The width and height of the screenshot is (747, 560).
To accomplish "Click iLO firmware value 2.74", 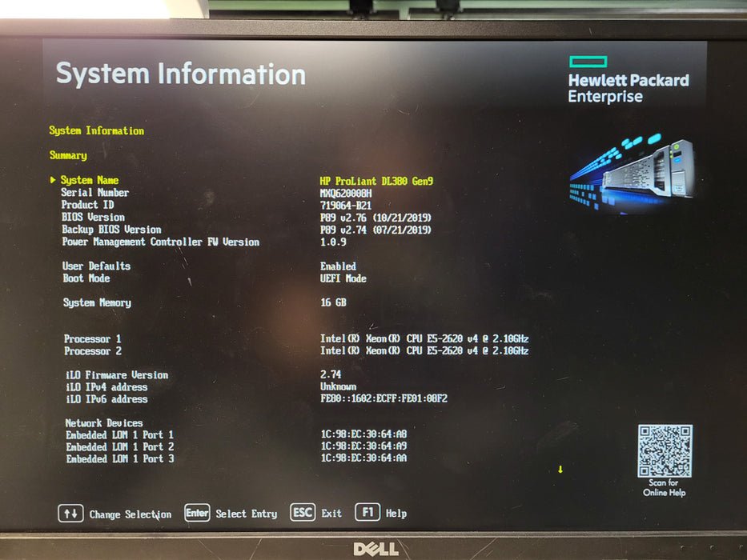I will [x=331, y=374].
